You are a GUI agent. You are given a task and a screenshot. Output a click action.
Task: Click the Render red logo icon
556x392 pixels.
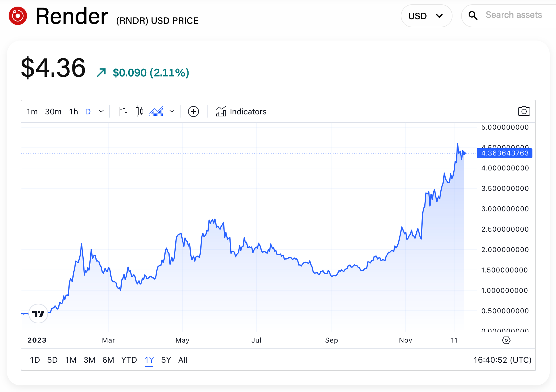(x=18, y=16)
